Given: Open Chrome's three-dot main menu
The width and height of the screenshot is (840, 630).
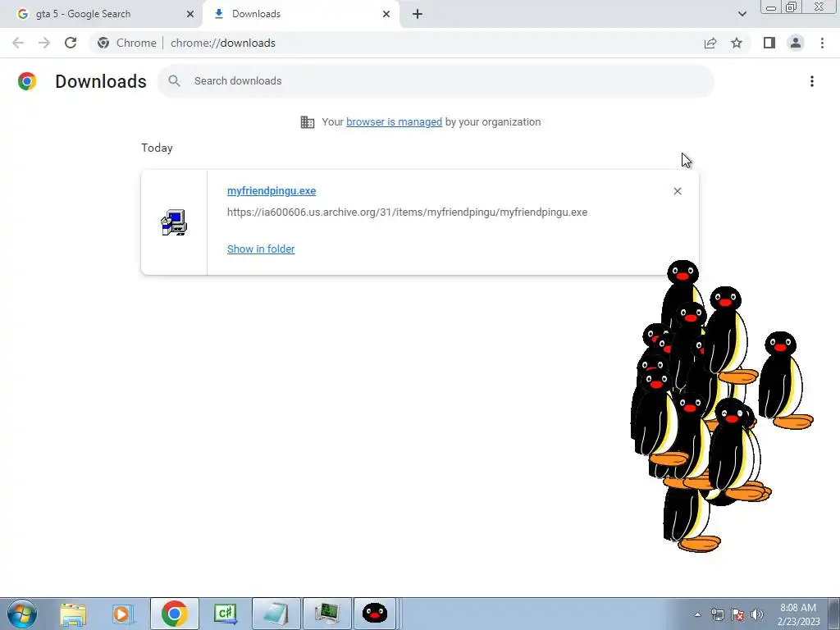Looking at the screenshot, I should tap(822, 43).
